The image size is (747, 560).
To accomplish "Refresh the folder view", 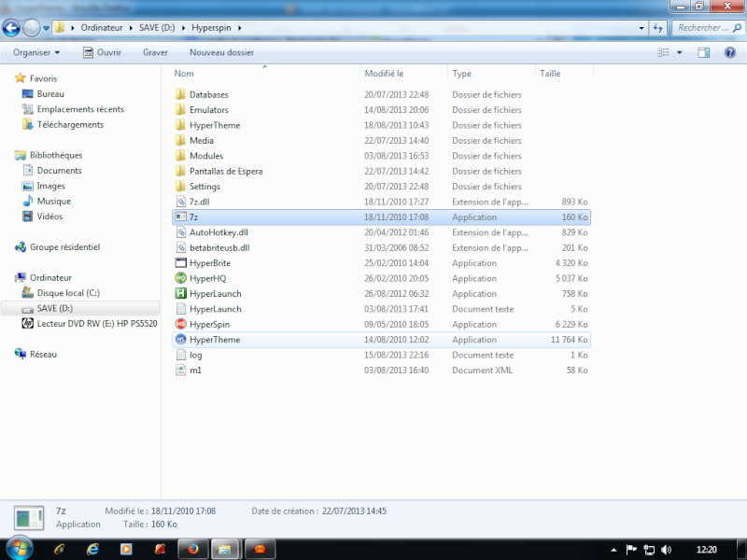I will pyautogui.click(x=658, y=28).
